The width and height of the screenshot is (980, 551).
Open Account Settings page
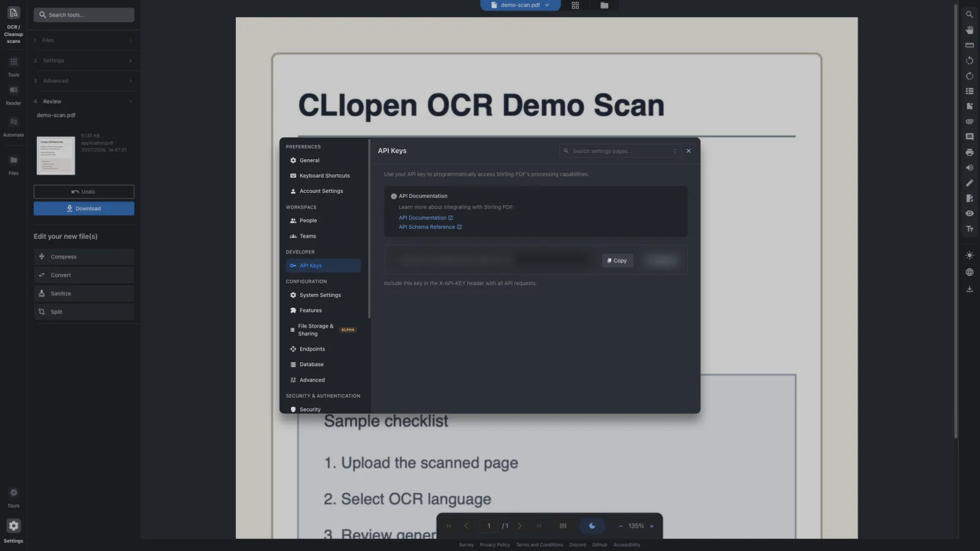pyautogui.click(x=323, y=191)
